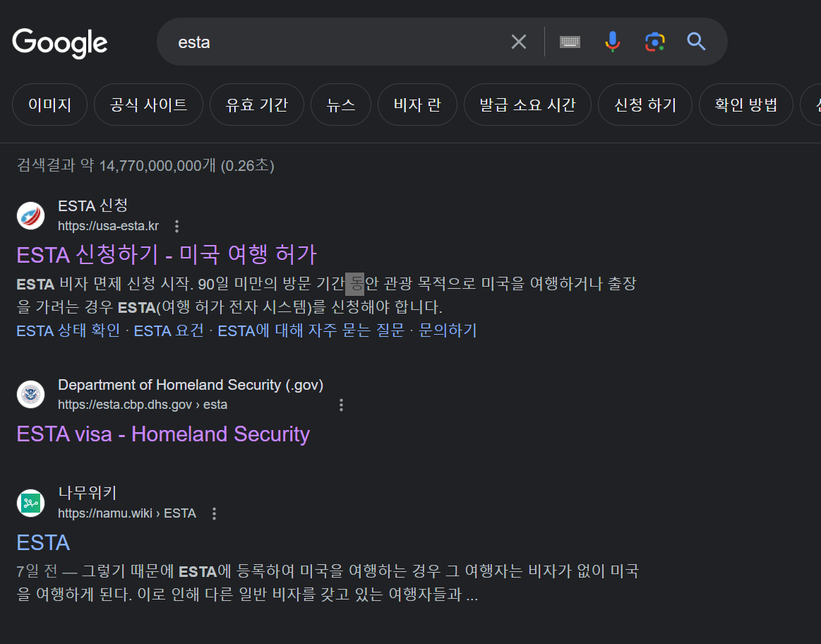Switch to the 뉴스 filter chip
Screen dimensions: 821x644
pos(341,104)
